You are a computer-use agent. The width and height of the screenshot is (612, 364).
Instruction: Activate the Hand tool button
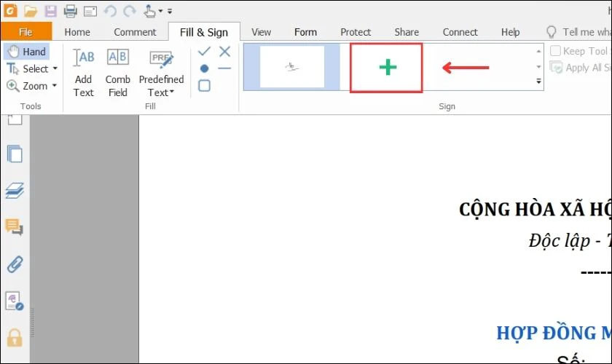[27, 52]
